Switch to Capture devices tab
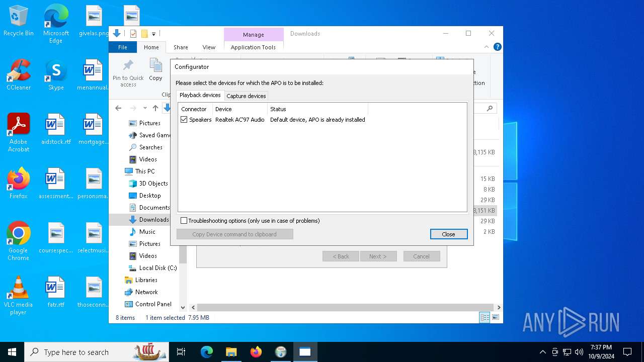 [246, 96]
